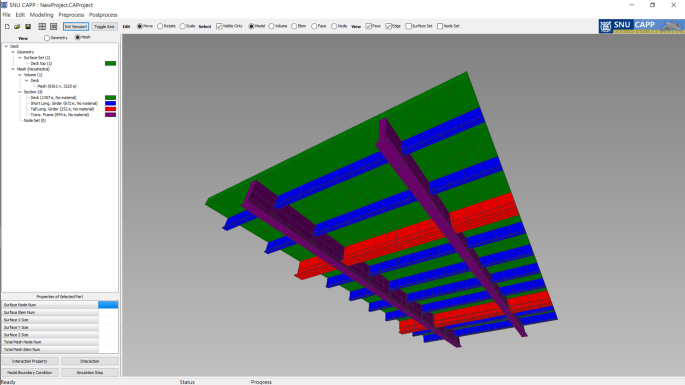
Task: Open the Edit menu
Action: (20, 15)
